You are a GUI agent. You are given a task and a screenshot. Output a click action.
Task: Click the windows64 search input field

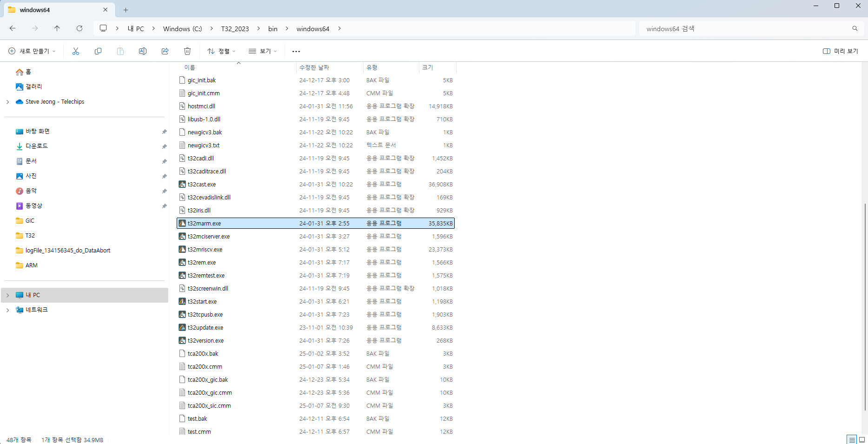744,29
